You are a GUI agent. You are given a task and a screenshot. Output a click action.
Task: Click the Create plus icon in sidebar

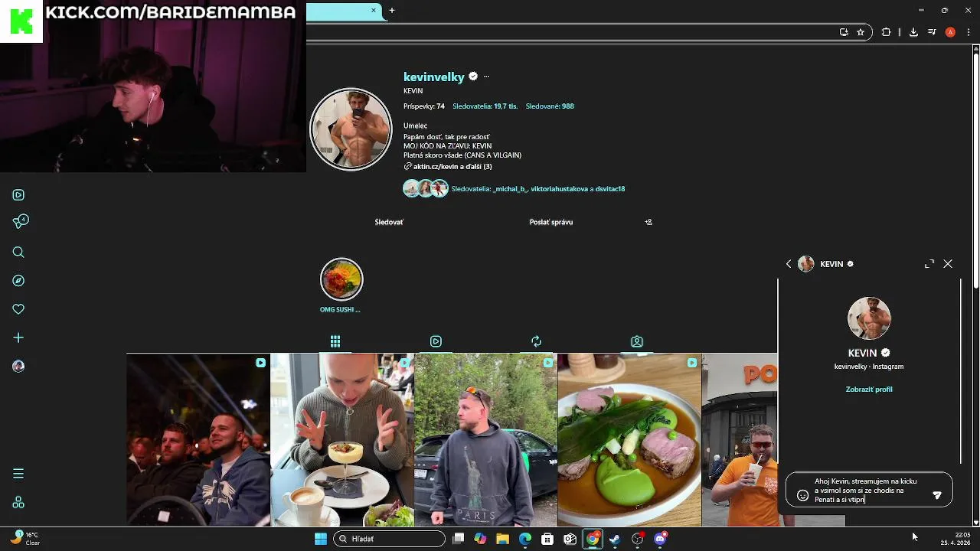18,337
